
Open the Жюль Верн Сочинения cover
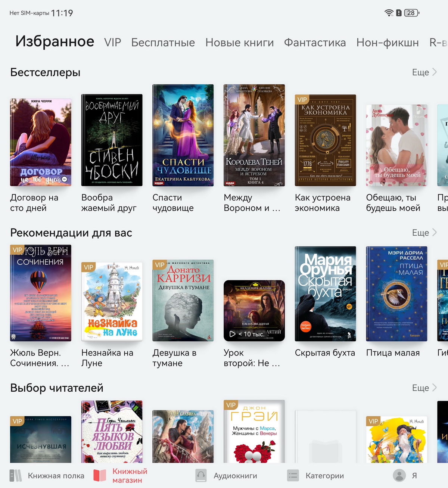point(41,293)
